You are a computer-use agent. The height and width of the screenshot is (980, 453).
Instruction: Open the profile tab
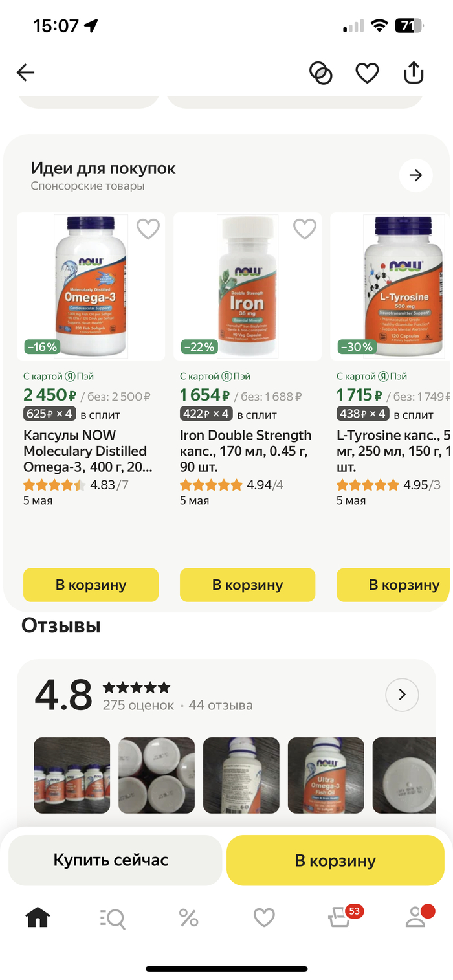(415, 917)
